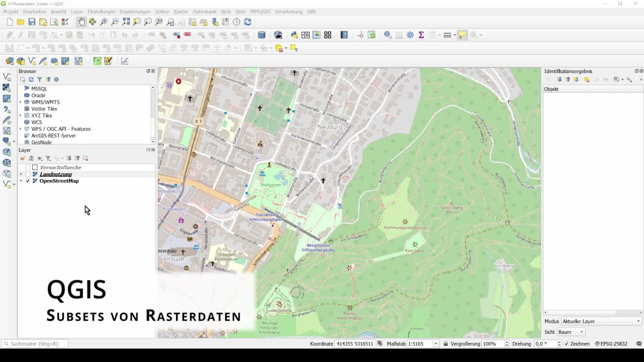Expand the XYZ Tiles browser node
Viewport: 644px width, 362px height.
point(21,116)
